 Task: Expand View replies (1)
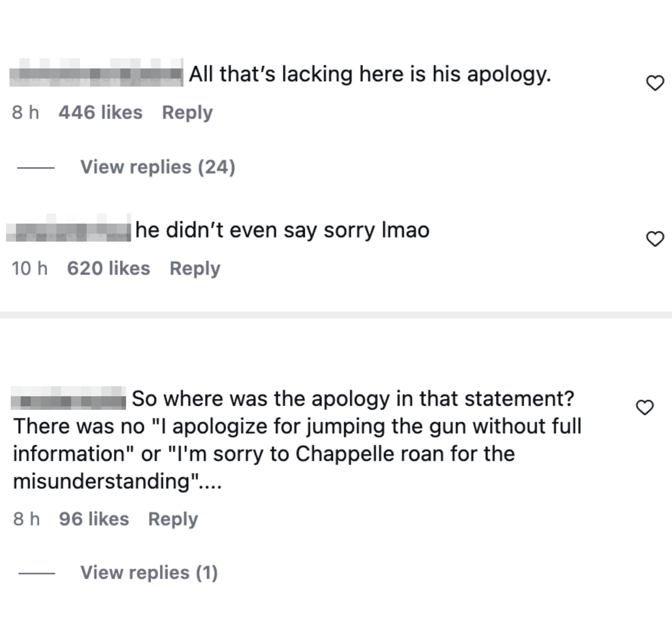pyautogui.click(x=149, y=573)
